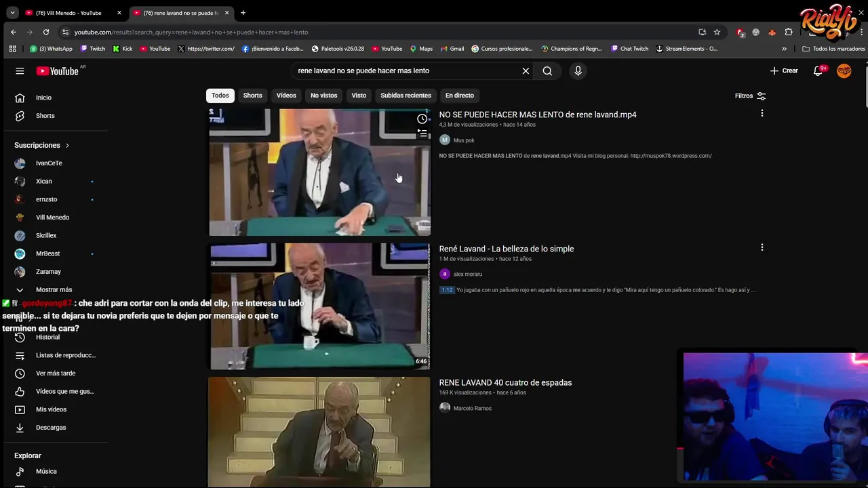
Task: Open the alex moraru channel
Action: (x=467, y=274)
